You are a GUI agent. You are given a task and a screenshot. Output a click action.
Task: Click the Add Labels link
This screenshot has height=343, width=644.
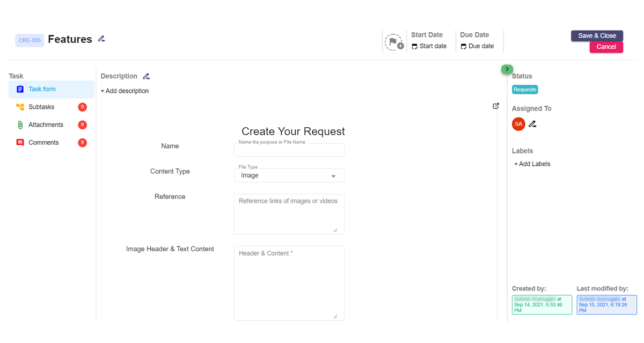pos(532,164)
